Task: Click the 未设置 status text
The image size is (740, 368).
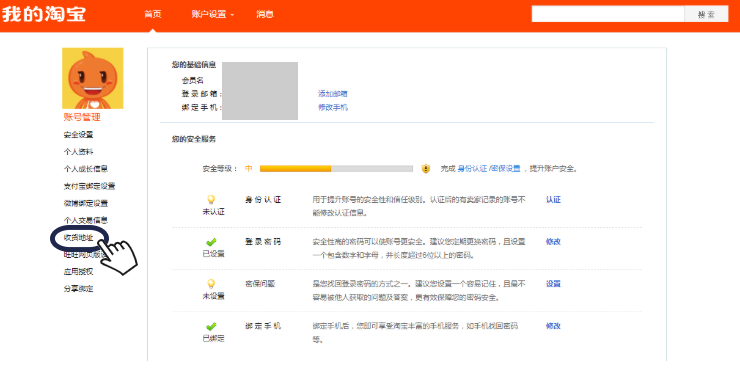Action: click(x=213, y=296)
